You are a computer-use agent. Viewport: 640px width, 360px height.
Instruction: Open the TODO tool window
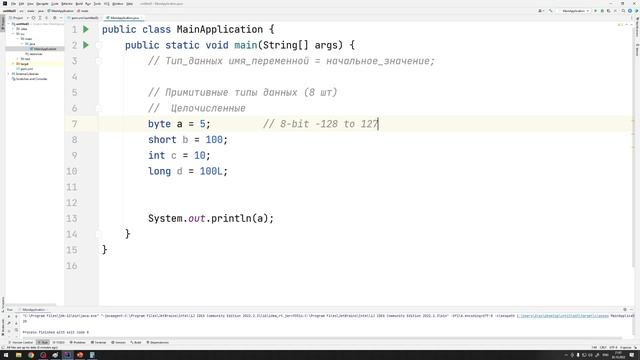click(x=59, y=342)
